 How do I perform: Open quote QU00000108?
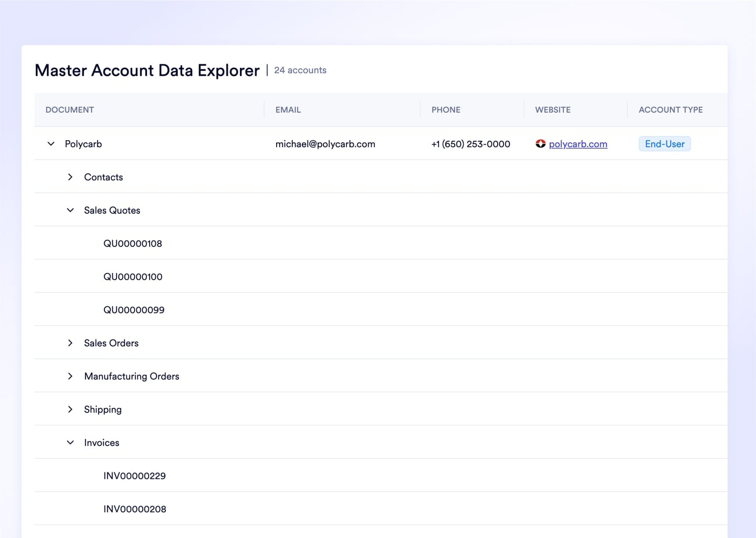point(133,243)
